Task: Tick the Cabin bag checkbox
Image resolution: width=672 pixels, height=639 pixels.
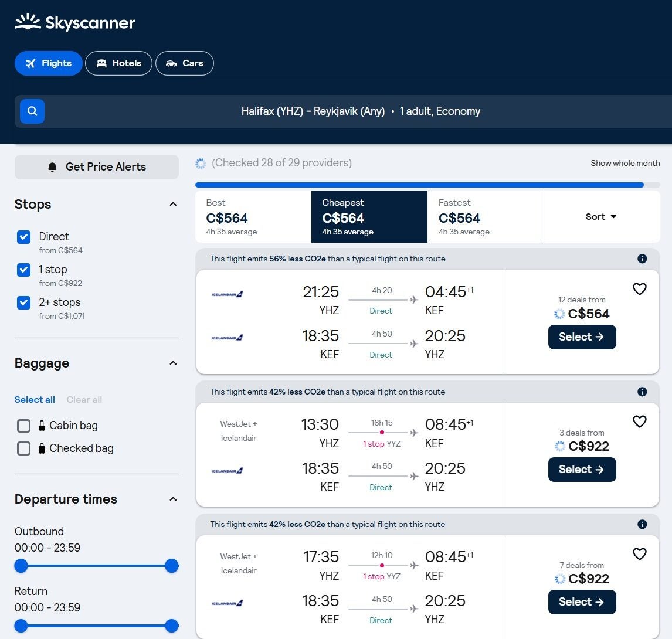Action: pos(24,426)
